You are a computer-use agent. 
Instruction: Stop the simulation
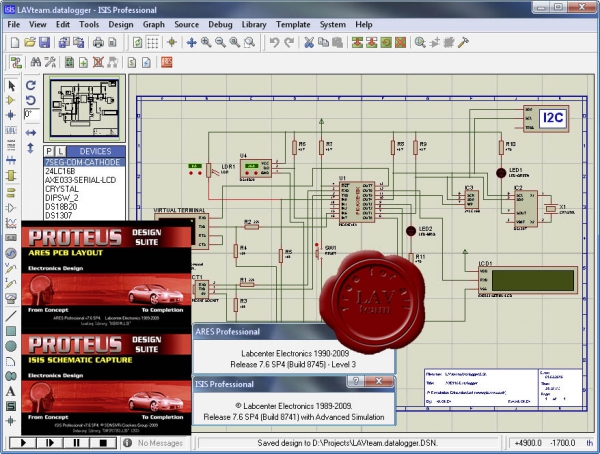tap(103, 443)
